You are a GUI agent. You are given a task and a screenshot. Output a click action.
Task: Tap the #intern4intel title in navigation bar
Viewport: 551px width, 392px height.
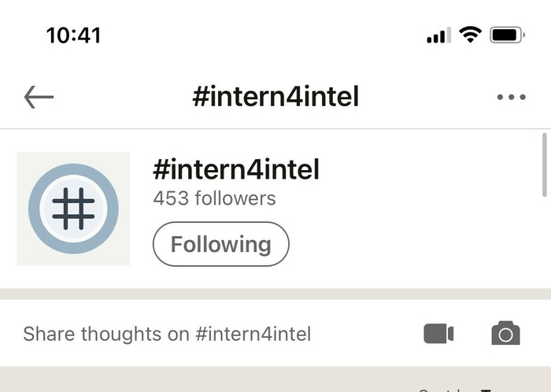tap(275, 97)
